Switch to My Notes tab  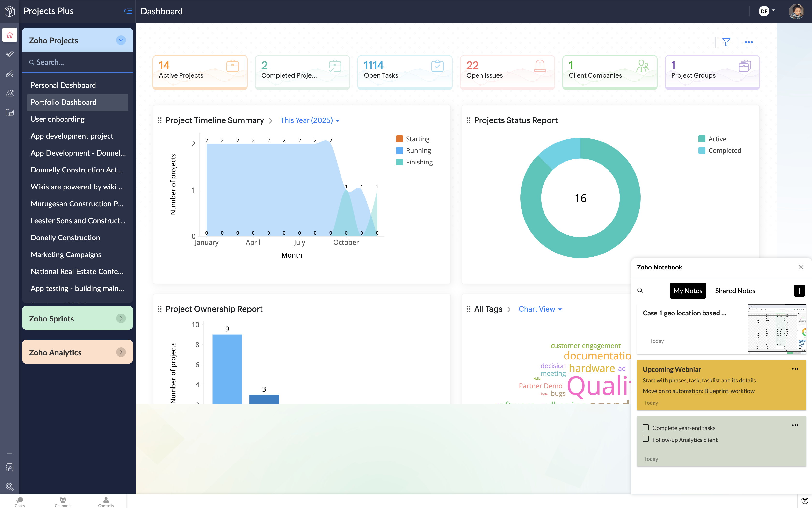[688, 291]
